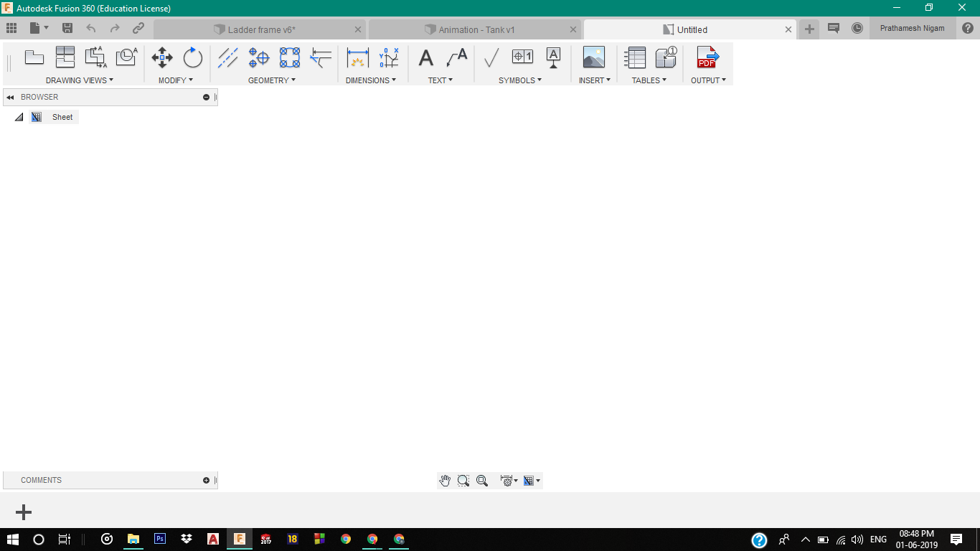Select the Base View tool

click(x=34, y=57)
